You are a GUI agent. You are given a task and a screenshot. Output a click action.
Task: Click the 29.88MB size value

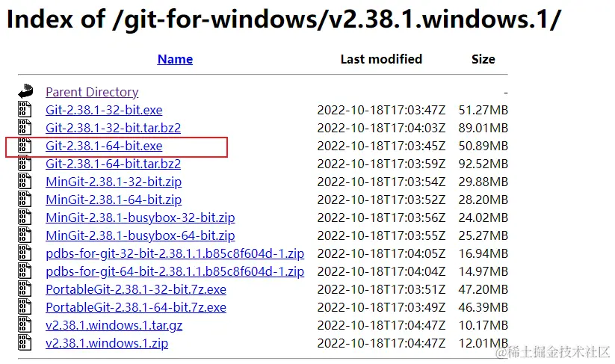[483, 182]
